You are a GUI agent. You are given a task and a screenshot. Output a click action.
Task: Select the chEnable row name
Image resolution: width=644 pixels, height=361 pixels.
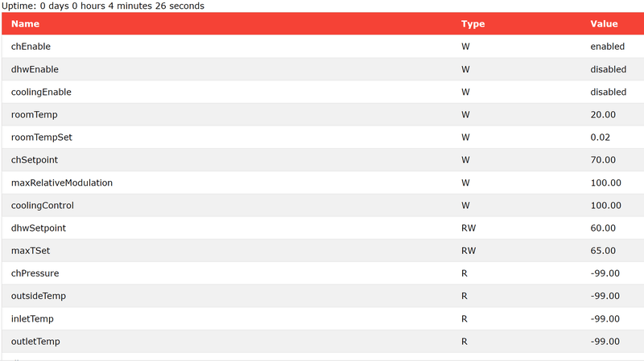click(x=31, y=47)
